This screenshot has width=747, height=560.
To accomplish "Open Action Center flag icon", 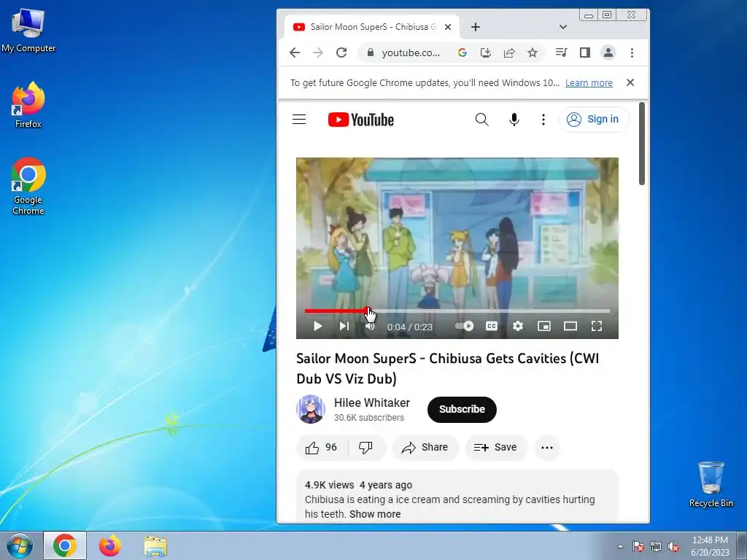I will pos(638,546).
